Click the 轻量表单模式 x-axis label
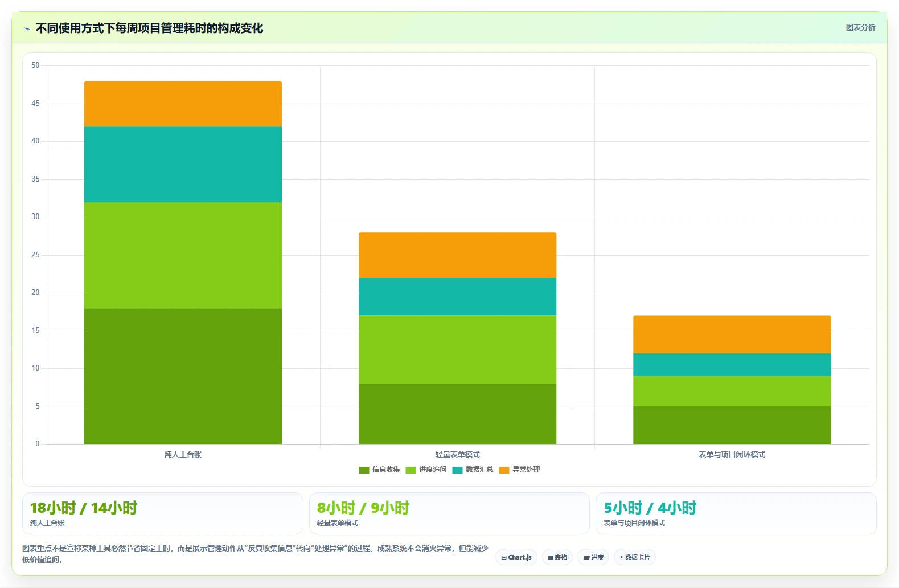Screen dimensions: 899x588 coord(457,454)
